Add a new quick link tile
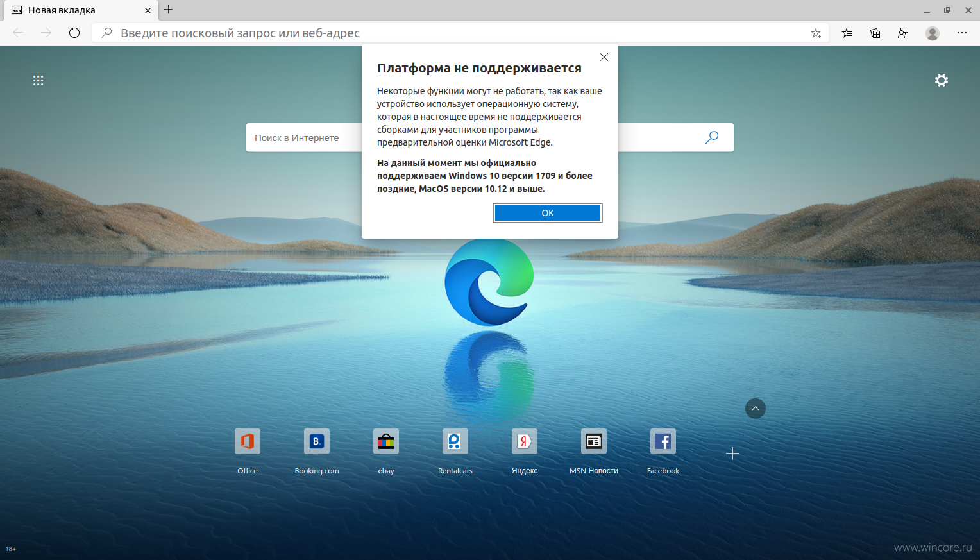Viewport: 980px width, 560px height. point(732,454)
